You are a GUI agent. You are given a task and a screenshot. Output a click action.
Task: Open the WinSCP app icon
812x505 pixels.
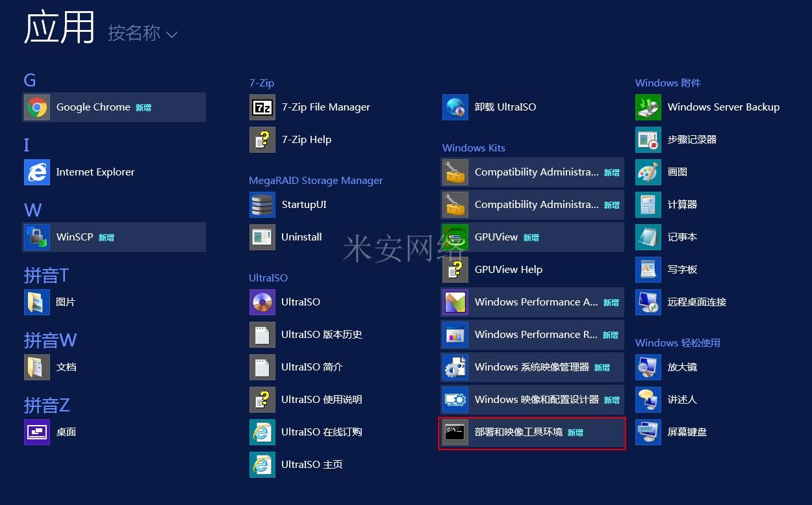(x=37, y=237)
